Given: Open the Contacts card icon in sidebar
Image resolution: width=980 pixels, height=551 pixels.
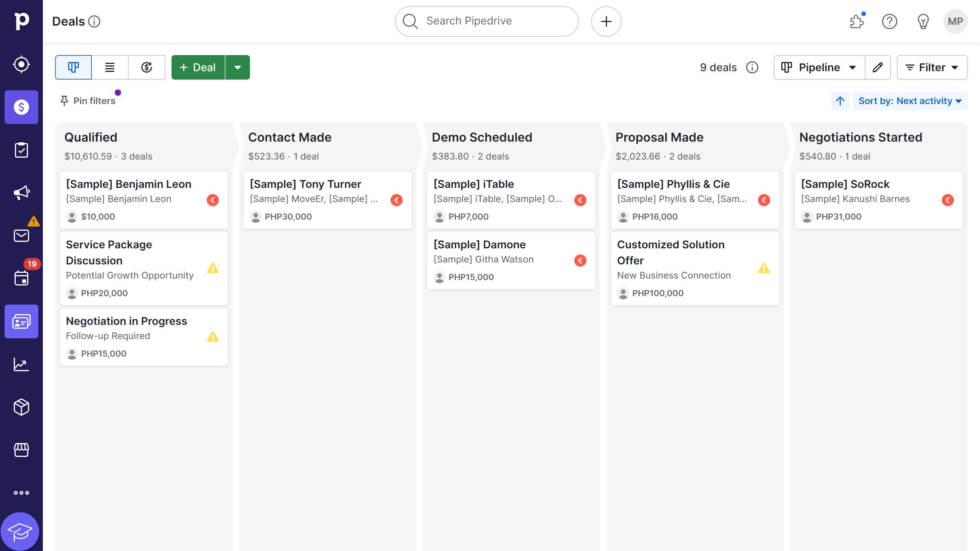Looking at the screenshot, I should 21,321.
